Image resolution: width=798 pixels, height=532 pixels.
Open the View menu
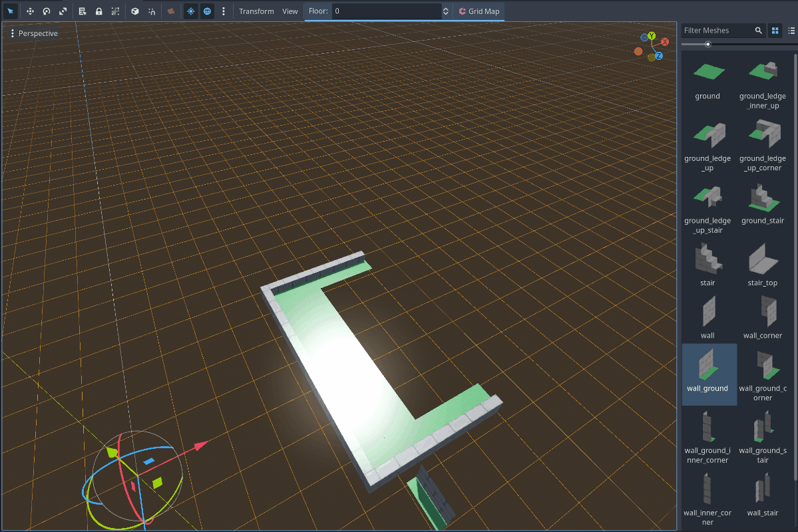(290, 11)
